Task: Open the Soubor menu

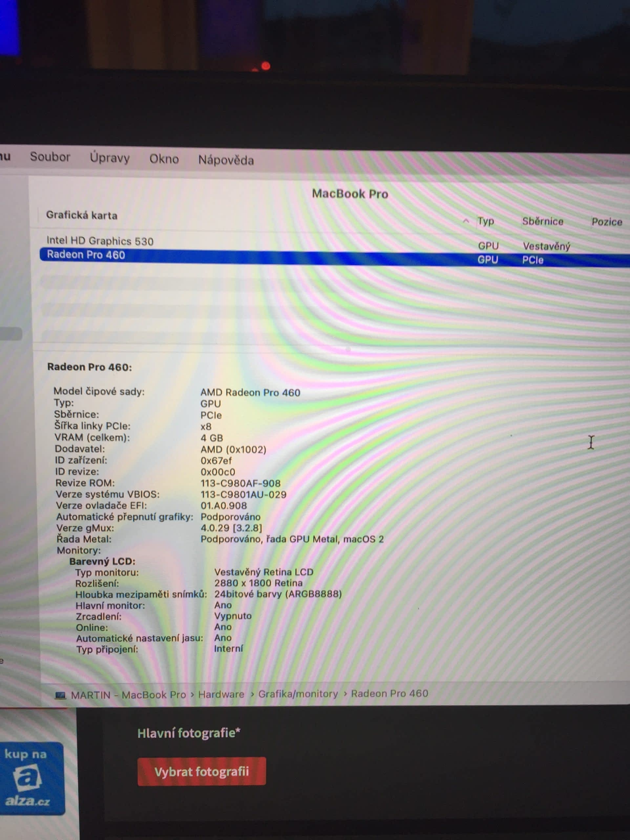Action: pyautogui.click(x=50, y=157)
